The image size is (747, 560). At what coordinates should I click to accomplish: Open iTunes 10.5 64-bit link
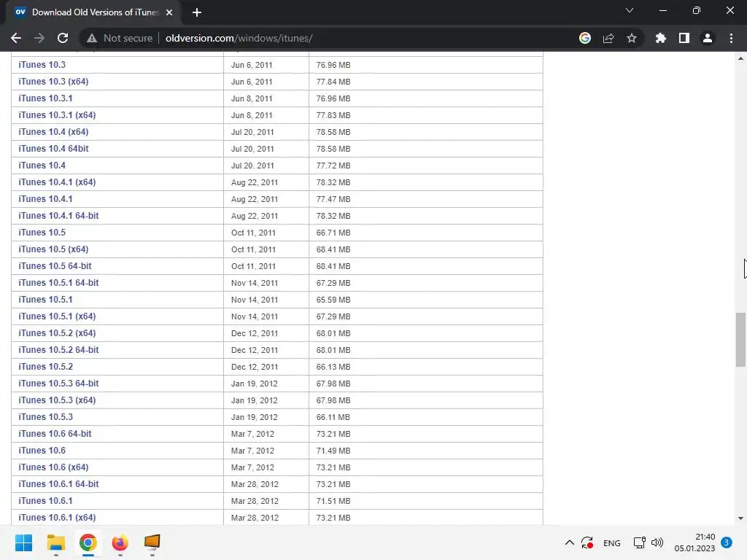tap(55, 265)
